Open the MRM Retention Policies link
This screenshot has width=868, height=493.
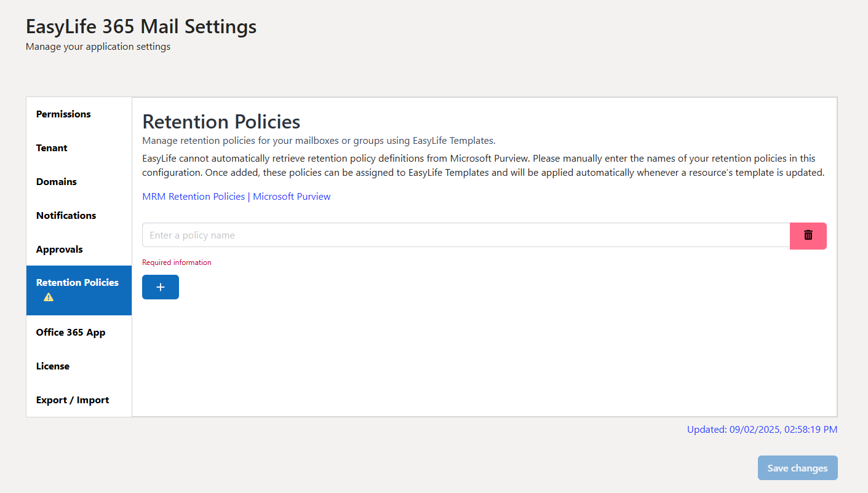(193, 196)
